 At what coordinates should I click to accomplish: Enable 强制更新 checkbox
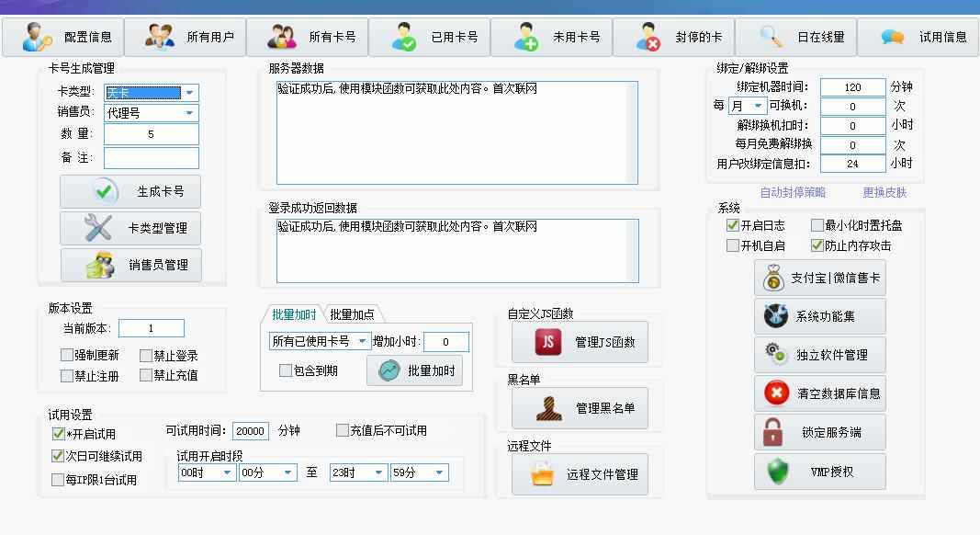(67, 355)
